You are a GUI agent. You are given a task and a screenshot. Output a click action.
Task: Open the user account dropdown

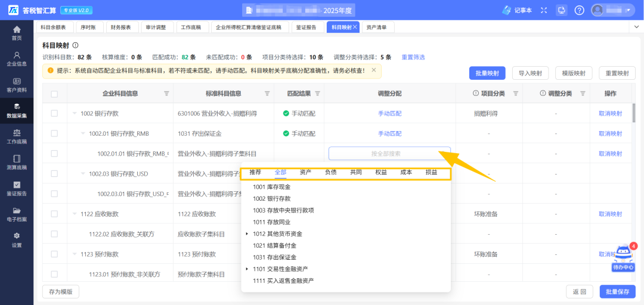[612, 10]
